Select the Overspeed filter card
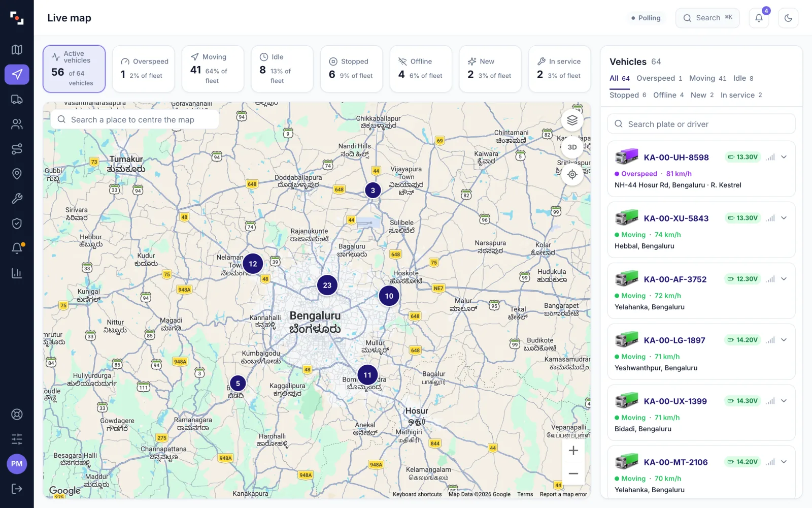Image resolution: width=812 pixels, height=508 pixels. point(144,69)
